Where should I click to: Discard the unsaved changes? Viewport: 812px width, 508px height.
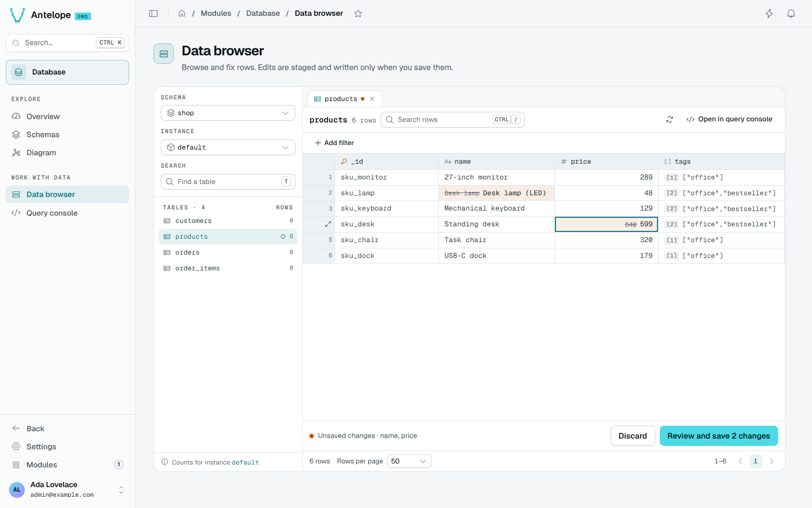[633, 436]
